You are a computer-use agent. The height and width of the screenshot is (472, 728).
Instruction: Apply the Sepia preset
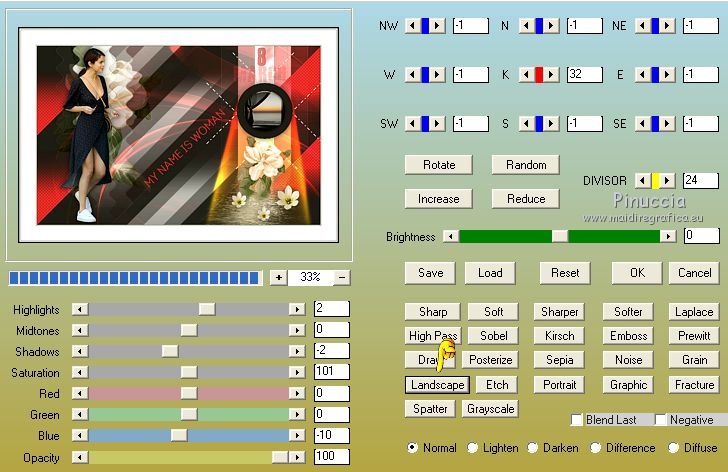559,360
